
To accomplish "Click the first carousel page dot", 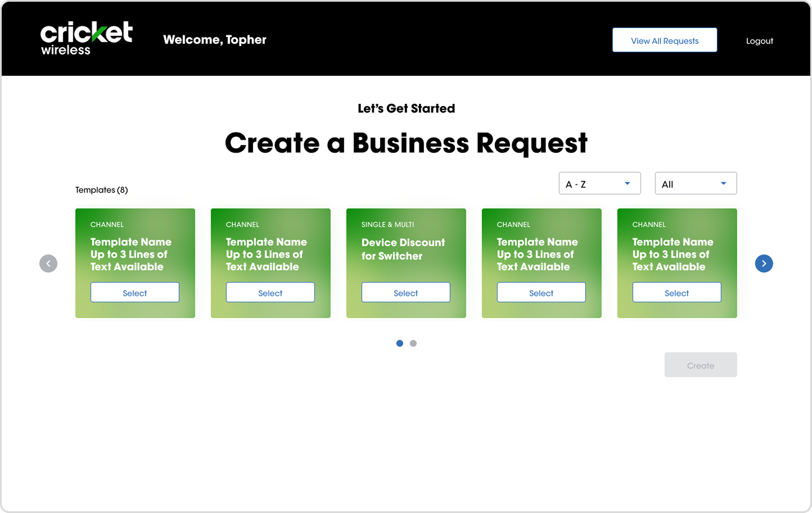I will [x=400, y=343].
